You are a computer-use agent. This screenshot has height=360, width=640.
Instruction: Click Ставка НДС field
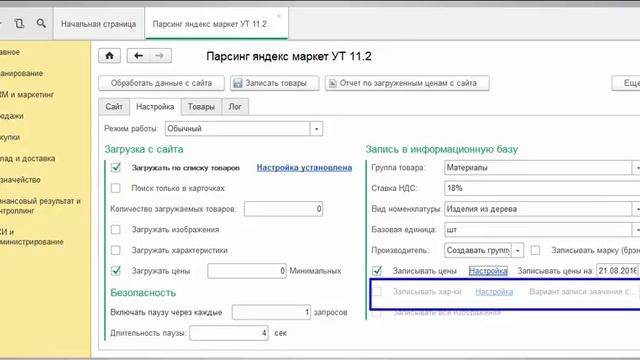542,188
